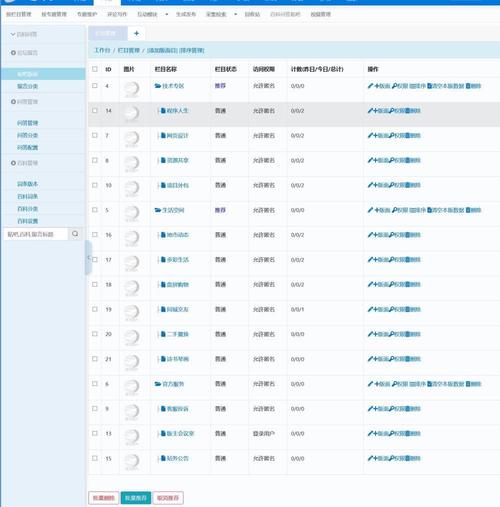The width and height of the screenshot is (500, 507).
Task: Click the magnifier search icon in the sidebar
Action: pos(75,234)
